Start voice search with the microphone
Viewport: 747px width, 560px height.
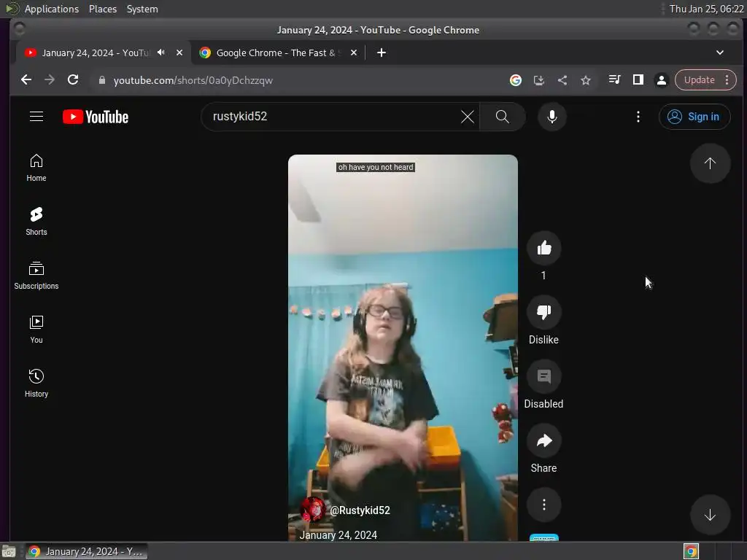(x=551, y=117)
